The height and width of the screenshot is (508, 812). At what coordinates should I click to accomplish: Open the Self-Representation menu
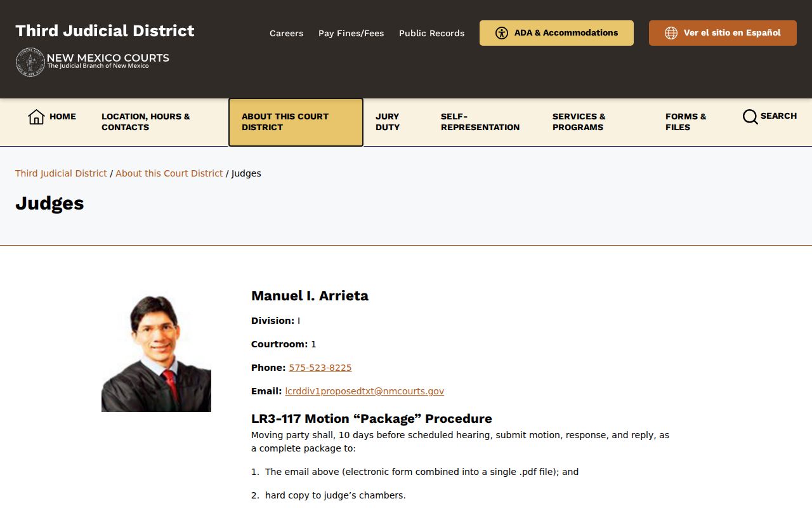pyautogui.click(x=480, y=122)
